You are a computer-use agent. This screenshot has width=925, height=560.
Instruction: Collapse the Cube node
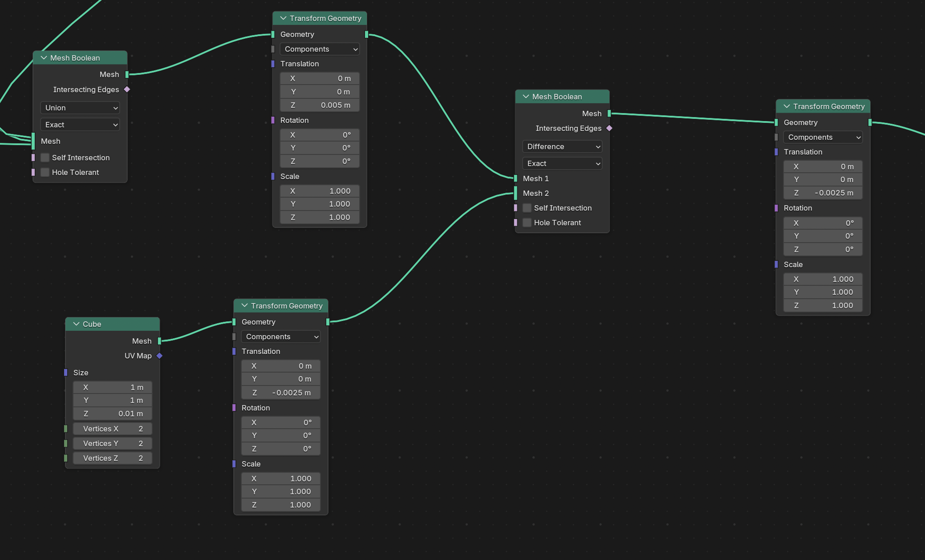pos(76,324)
